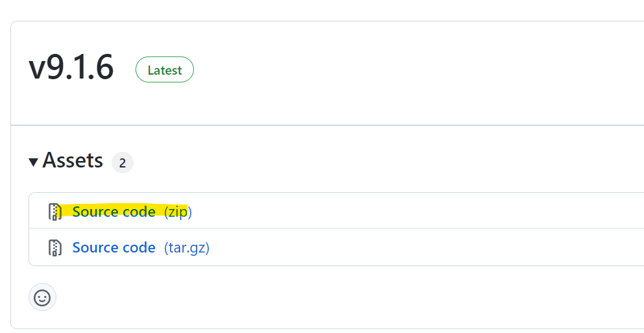644x333 pixels.
Task: Click blank header area right of Latest badge
Action: (x=411, y=69)
